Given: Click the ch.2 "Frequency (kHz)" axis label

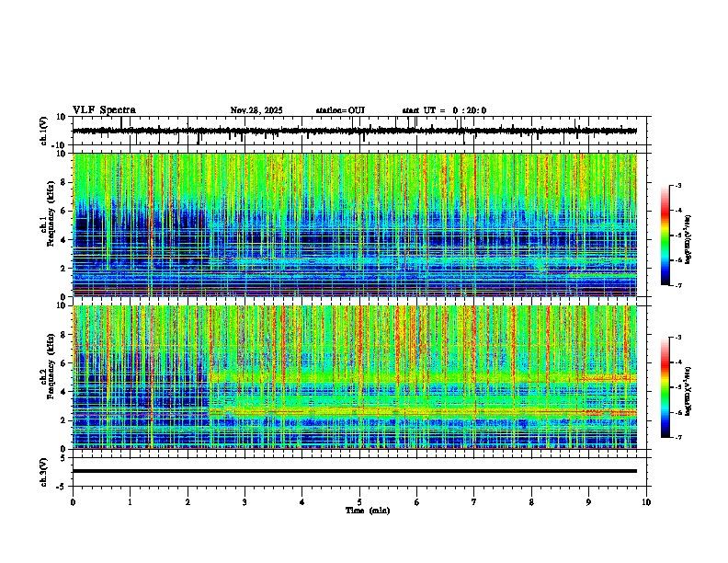Looking at the screenshot, I should 51,366.
